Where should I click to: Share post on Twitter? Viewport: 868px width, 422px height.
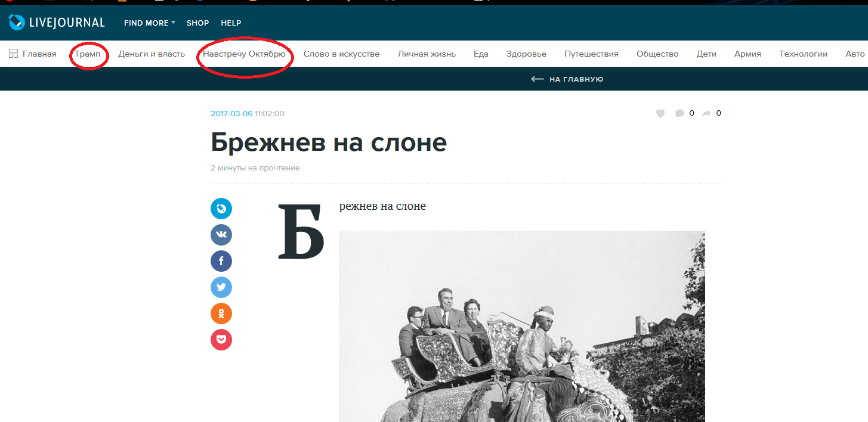(x=221, y=287)
